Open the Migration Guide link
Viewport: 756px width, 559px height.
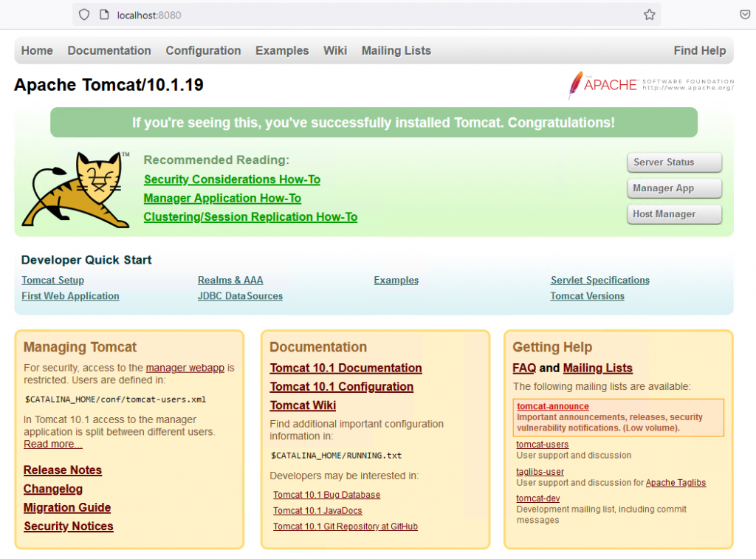[67, 508]
